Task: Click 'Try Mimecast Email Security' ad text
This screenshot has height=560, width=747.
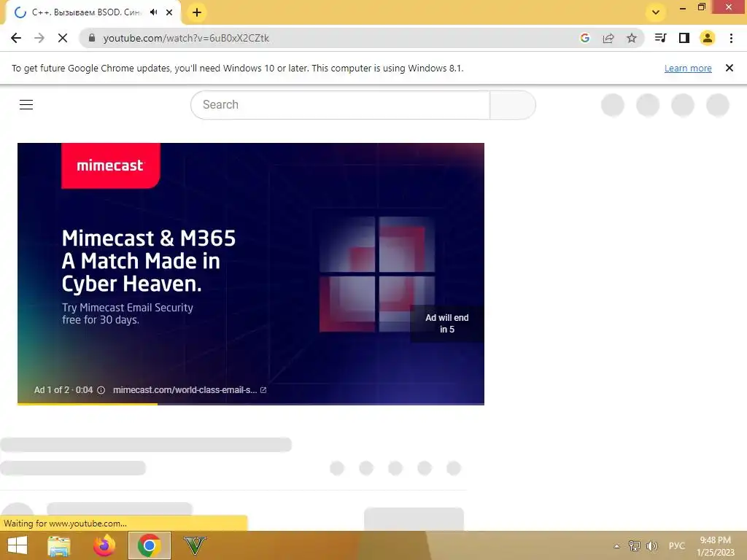Action: click(128, 308)
